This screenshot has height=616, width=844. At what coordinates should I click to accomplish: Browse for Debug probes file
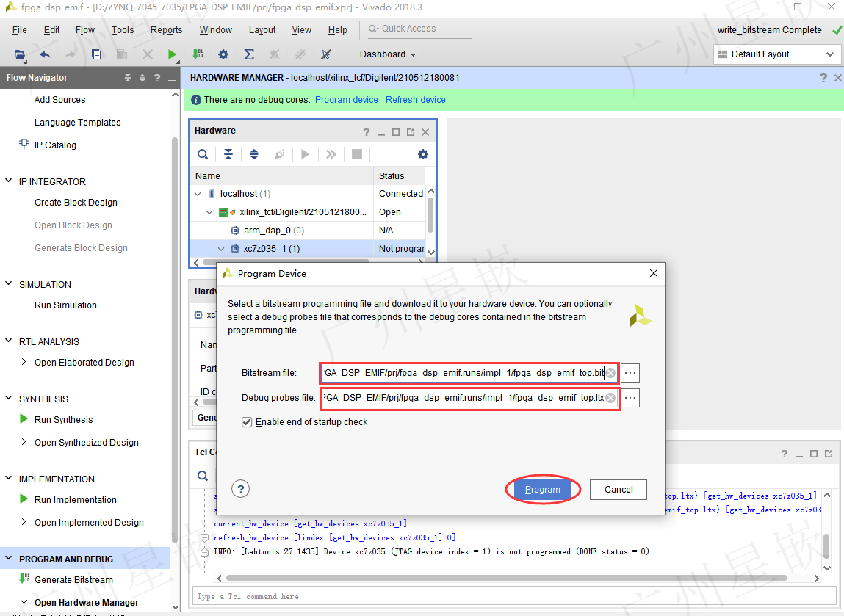(630, 398)
